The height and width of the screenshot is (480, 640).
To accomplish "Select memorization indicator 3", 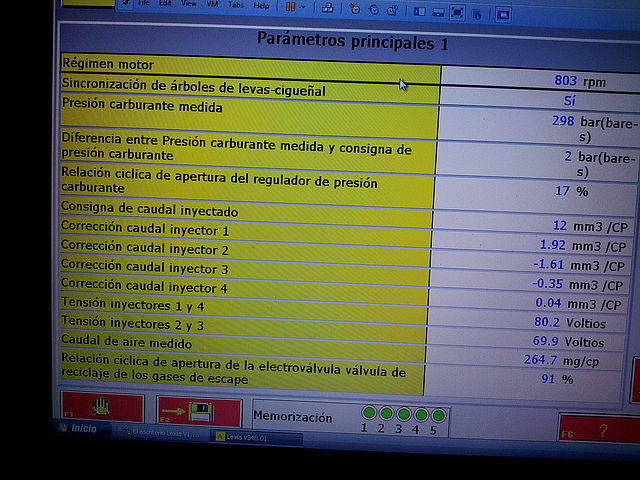I will point(402,414).
